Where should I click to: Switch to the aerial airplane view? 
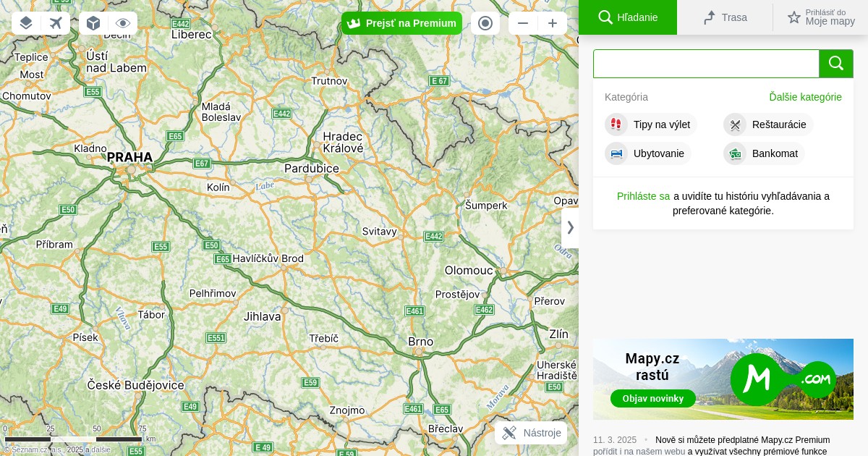tap(56, 23)
